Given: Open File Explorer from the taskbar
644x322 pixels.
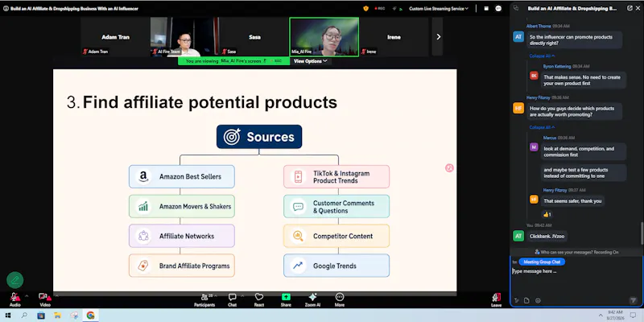Looking at the screenshot, I should tap(57, 316).
